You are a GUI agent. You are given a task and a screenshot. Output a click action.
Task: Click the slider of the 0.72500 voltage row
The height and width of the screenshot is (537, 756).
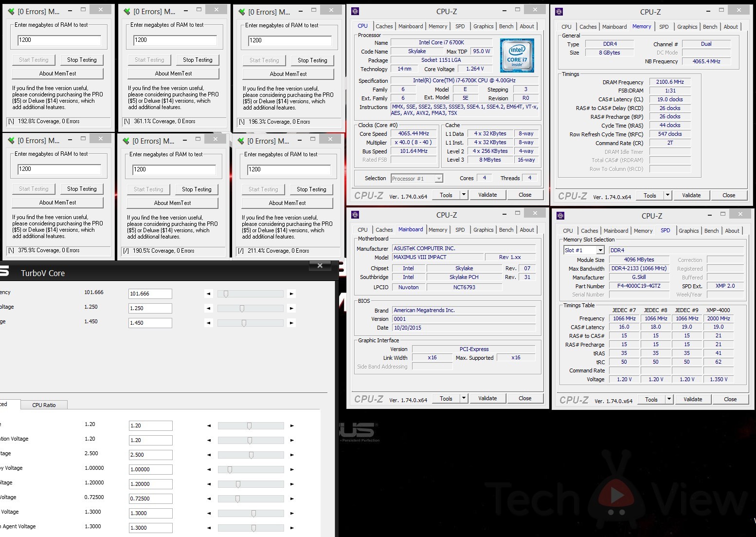[251, 499]
